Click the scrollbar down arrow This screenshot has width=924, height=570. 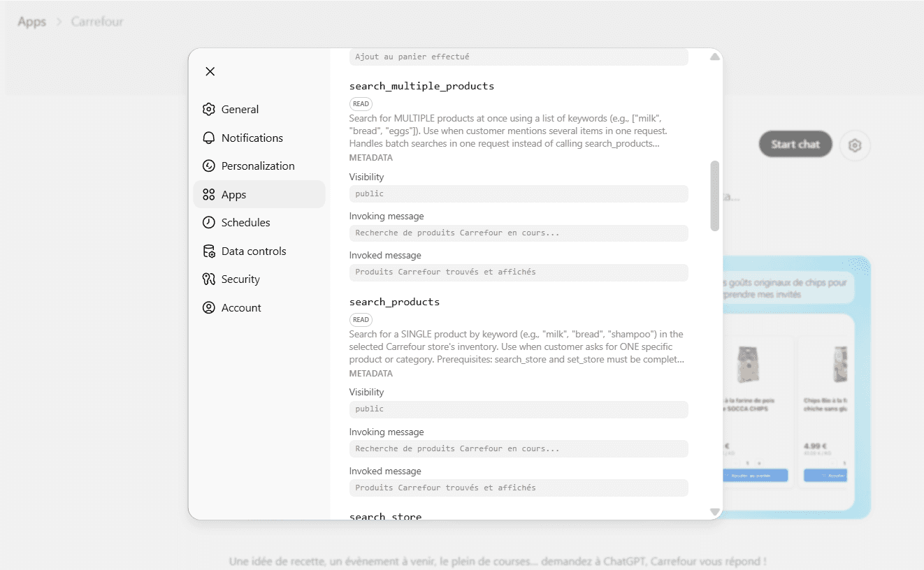point(714,512)
